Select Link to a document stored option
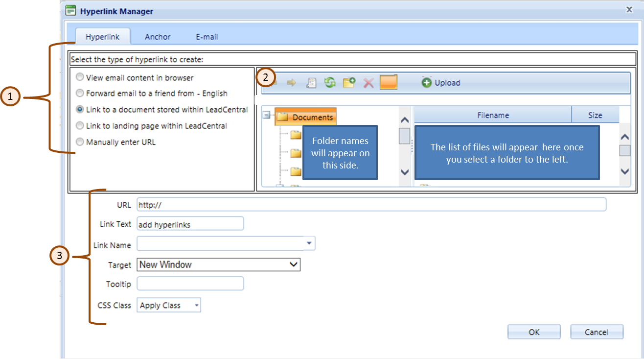644x359 pixels. click(80, 110)
